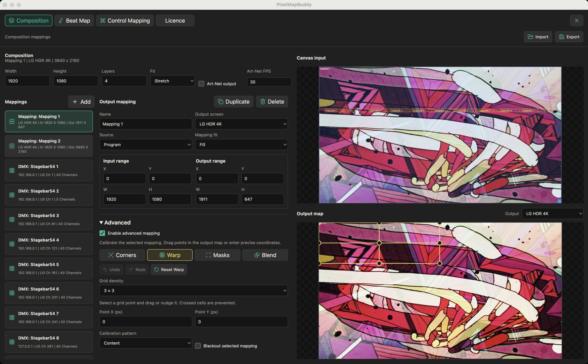Click the plus icon on Add button

(75, 102)
